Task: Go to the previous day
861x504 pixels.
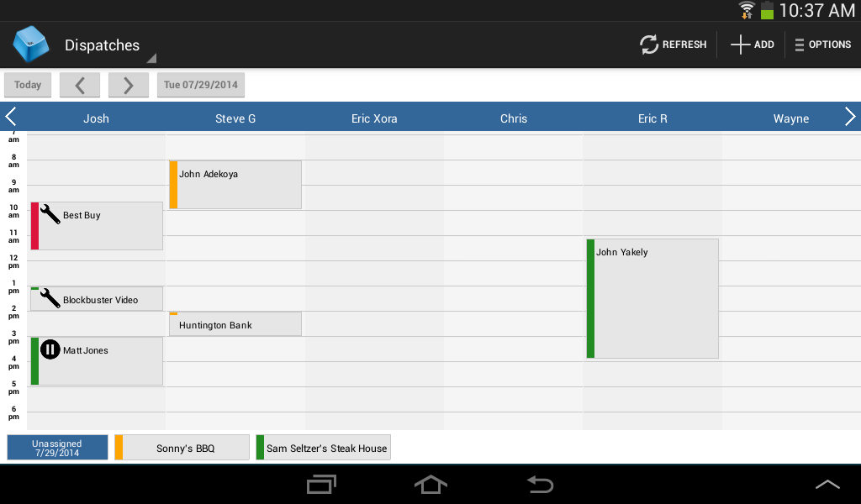Action: click(80, 85)
